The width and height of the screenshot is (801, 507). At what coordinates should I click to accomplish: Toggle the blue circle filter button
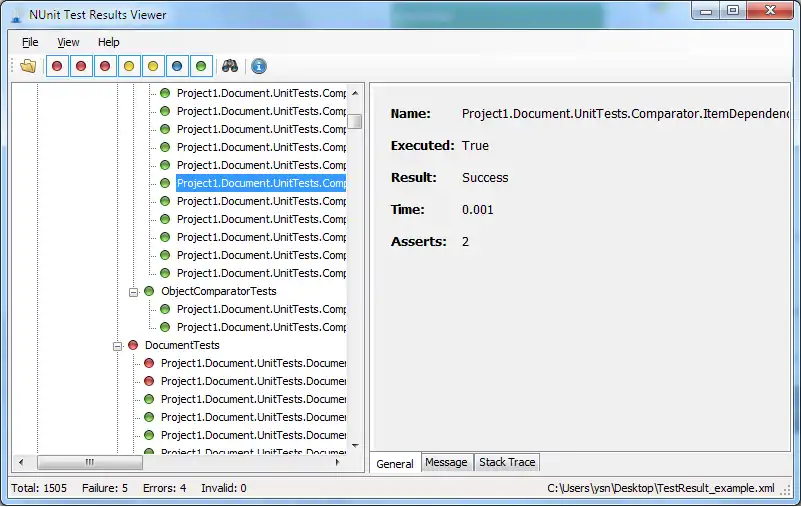pos(177,66)
